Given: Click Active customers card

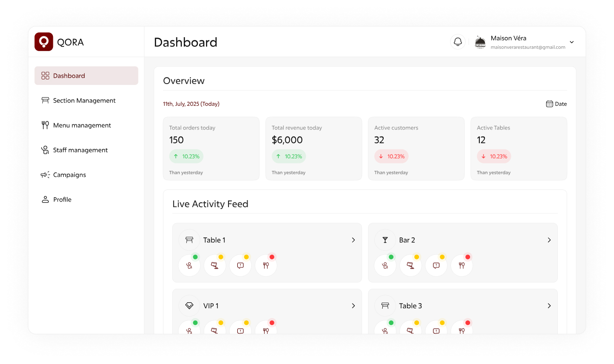Looking at the screenshot, I should 417,149.
